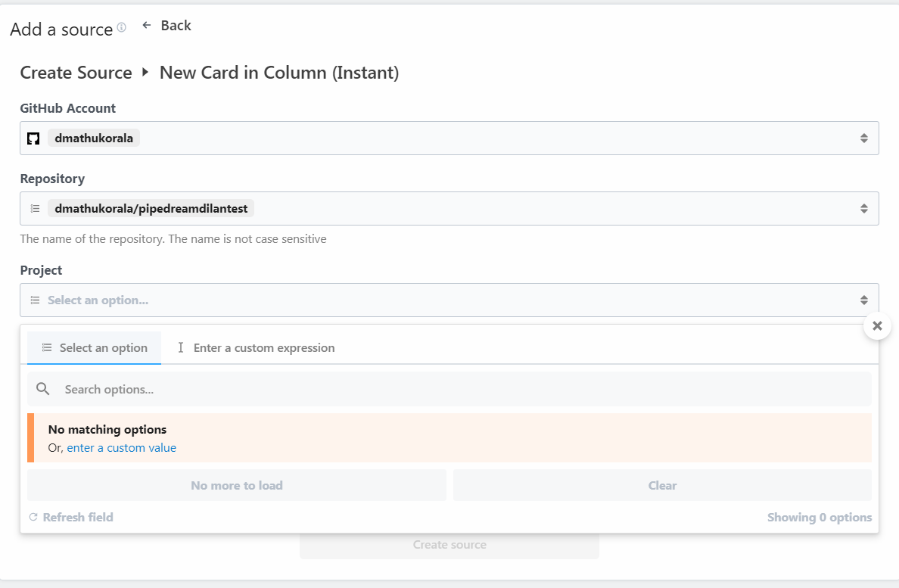Click the Create Source breadcrumb

tap(76, 73)
